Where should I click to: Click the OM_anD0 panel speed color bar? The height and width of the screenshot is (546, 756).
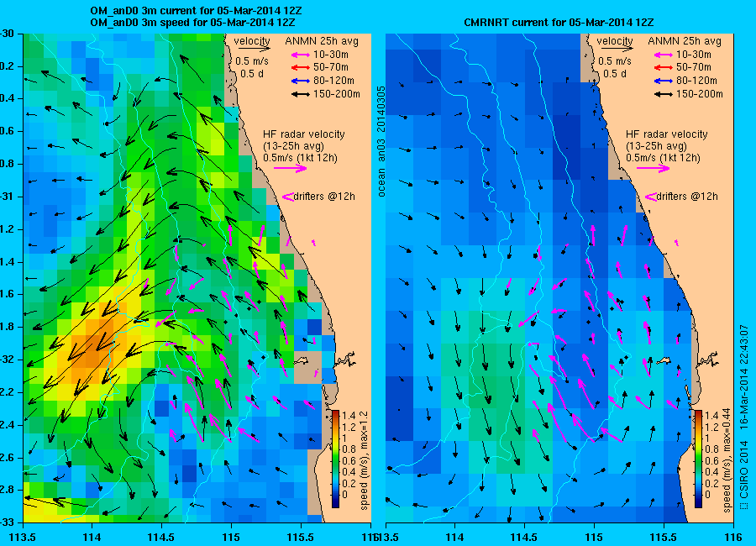tap(335, 459)
